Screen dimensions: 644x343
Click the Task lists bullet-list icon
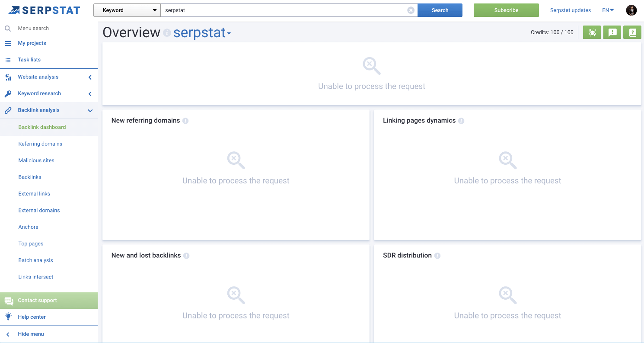click(x=8, y=60)
